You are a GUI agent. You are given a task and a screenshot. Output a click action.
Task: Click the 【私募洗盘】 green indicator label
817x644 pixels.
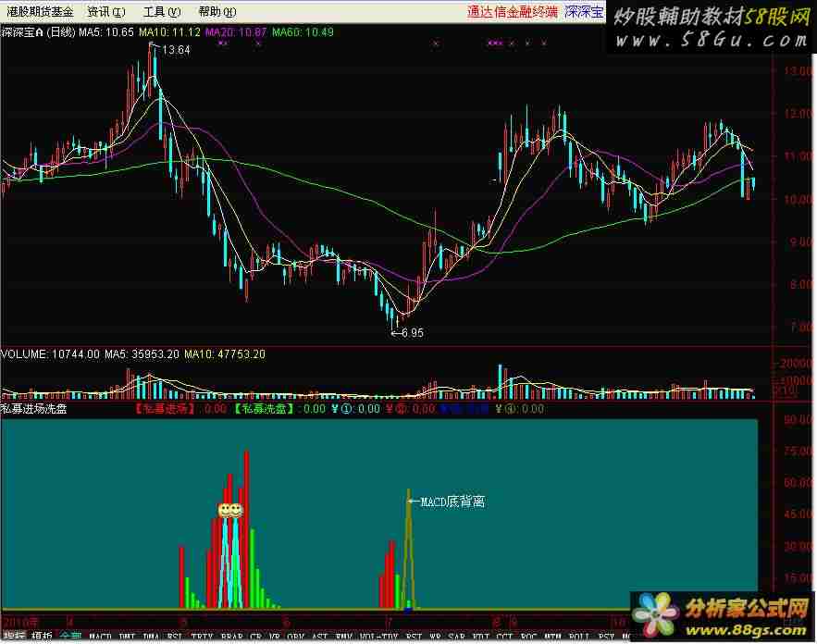264,409
